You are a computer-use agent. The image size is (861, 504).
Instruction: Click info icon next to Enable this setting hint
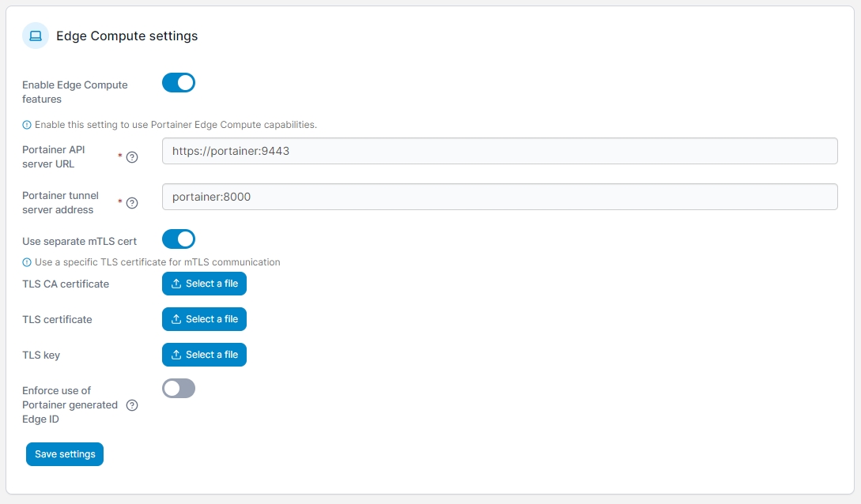click(x=26, y=125)
